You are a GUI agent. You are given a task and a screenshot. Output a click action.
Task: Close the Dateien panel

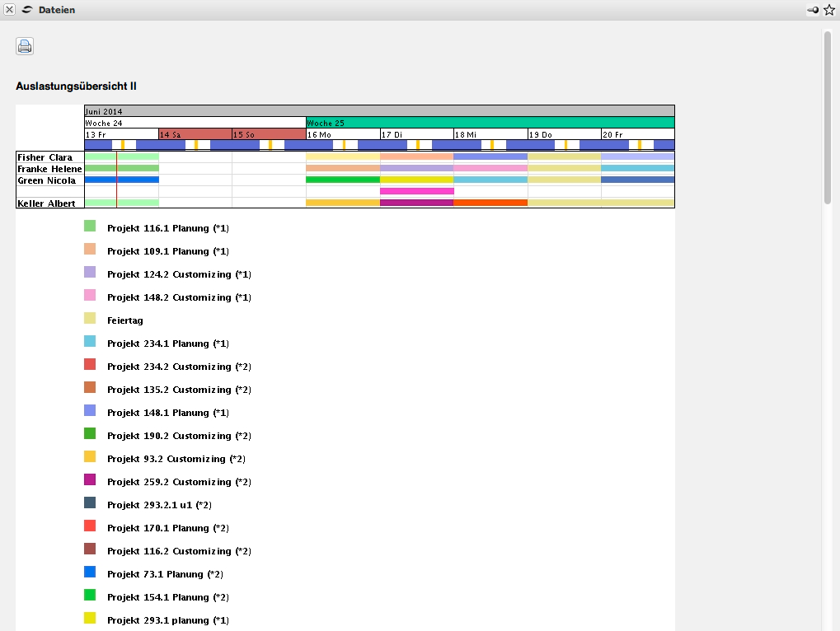(10, 10)
